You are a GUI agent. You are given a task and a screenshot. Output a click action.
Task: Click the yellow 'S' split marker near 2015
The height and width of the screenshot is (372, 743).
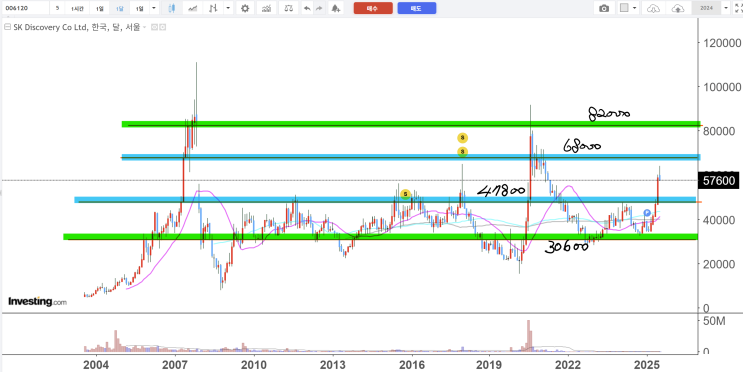tap(405, 194)
